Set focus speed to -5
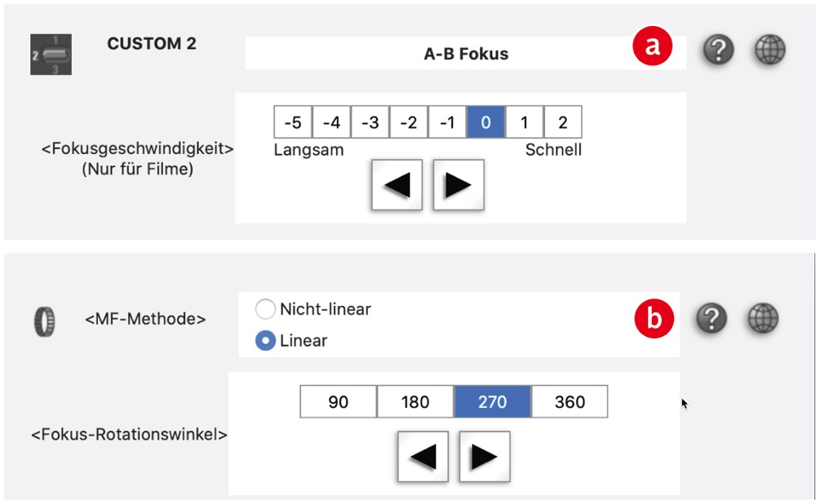 point(293,122)
